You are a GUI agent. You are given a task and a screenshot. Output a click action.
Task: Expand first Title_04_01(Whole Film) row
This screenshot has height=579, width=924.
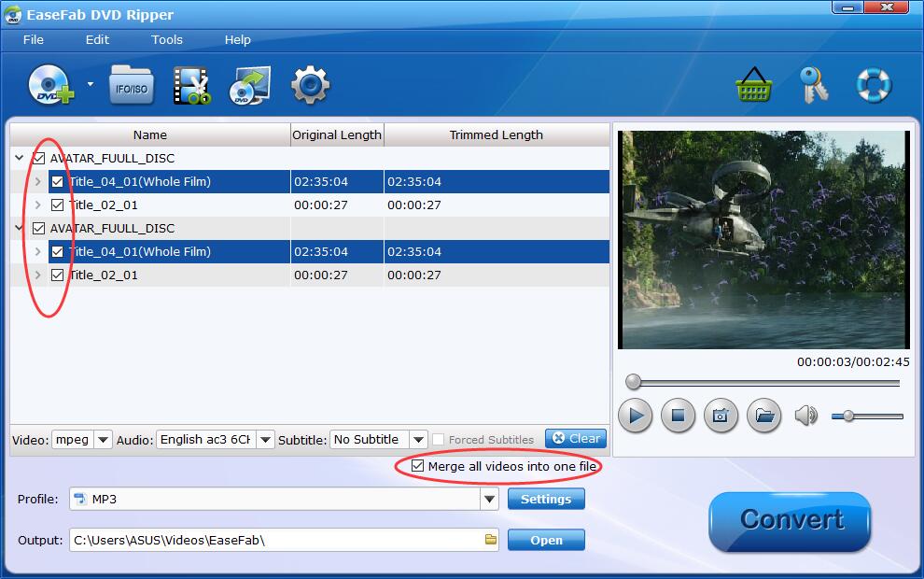(37, 181)
